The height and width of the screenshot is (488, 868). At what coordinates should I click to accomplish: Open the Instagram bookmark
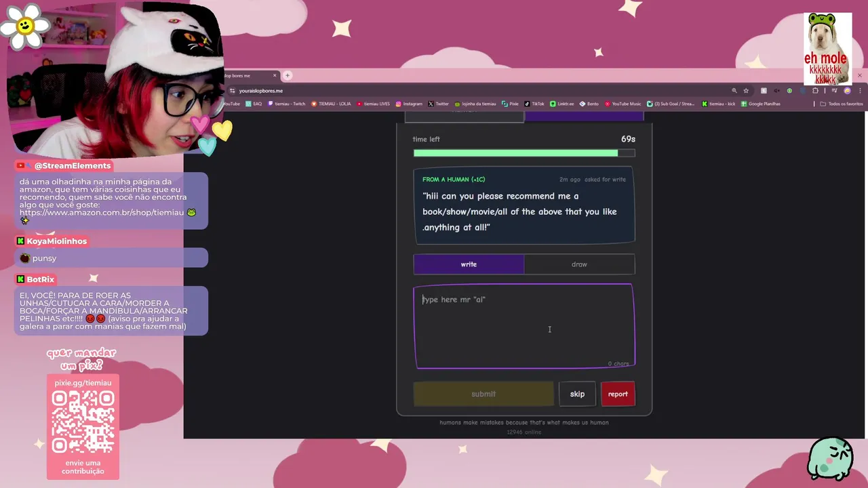point(409,104)
